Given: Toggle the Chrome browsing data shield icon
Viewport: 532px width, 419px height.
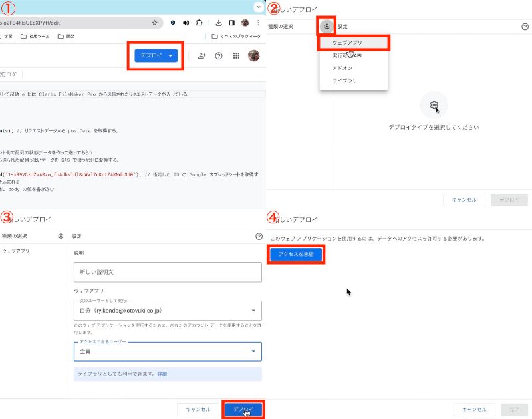Looking at the screenshot, I should 173,22.
